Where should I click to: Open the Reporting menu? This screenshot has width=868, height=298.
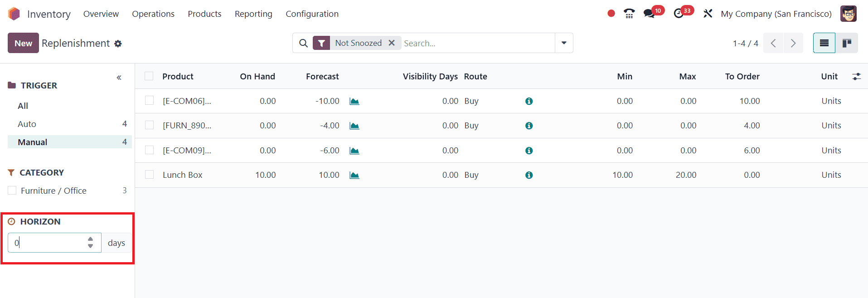253,14
